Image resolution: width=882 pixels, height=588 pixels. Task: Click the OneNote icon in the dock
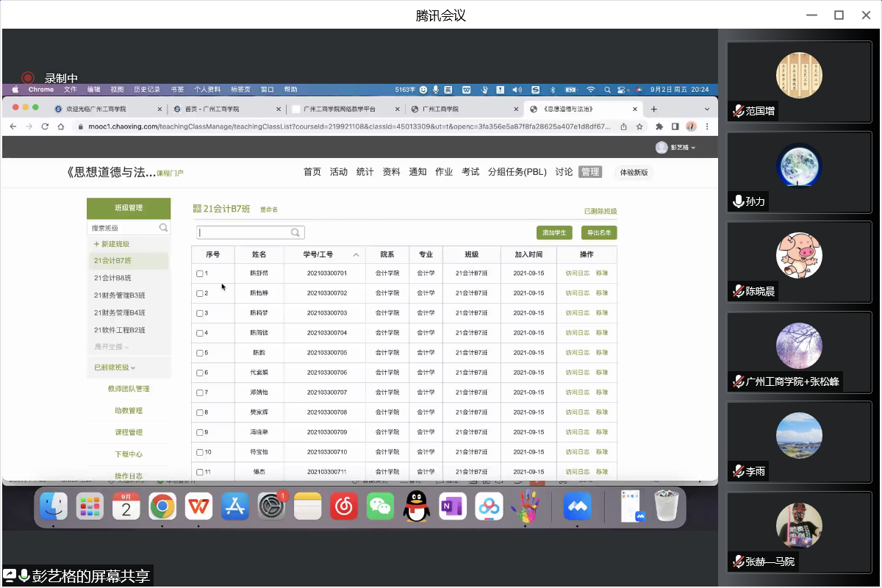coord(452,506)
